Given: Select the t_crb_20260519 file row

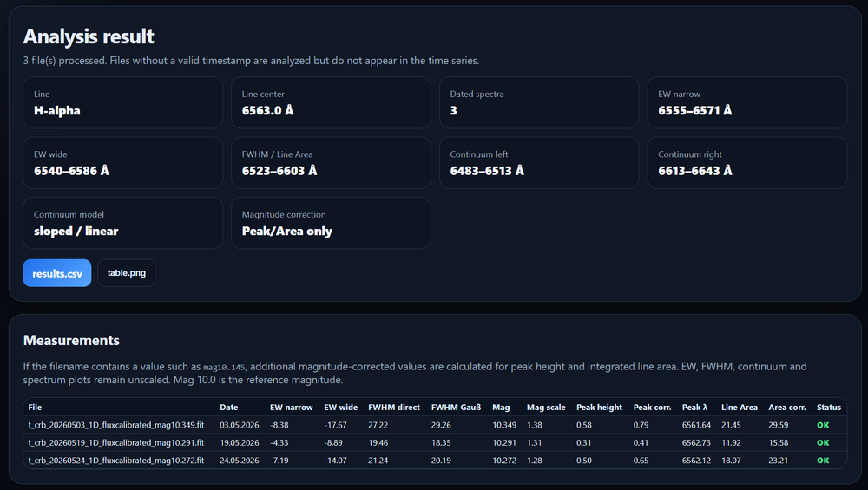Looking at the screenshot, I should [x=435, y=442].
